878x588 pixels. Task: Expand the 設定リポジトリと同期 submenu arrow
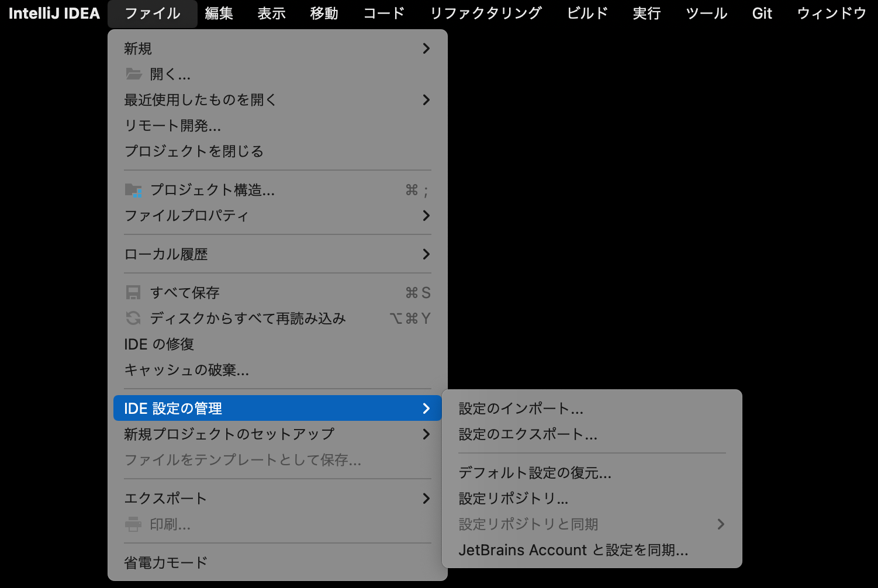[721, 524]
